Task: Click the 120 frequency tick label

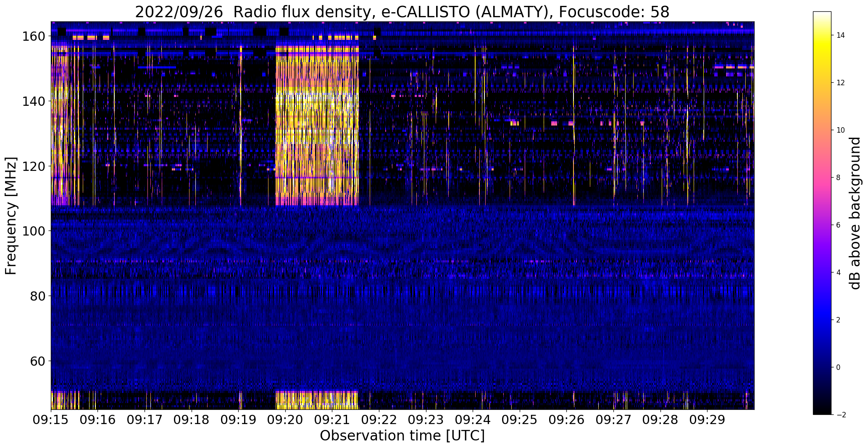Action: pos(34,166)
